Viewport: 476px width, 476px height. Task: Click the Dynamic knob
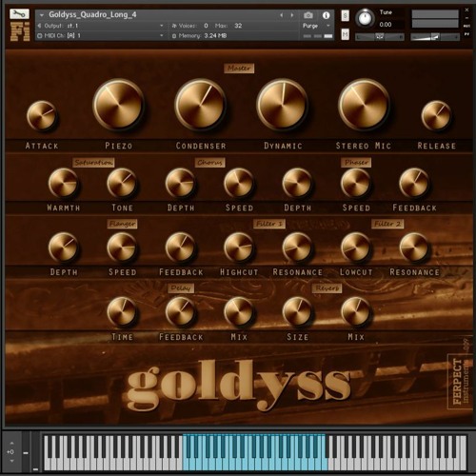pyautogui.click(x=282, y=105)
